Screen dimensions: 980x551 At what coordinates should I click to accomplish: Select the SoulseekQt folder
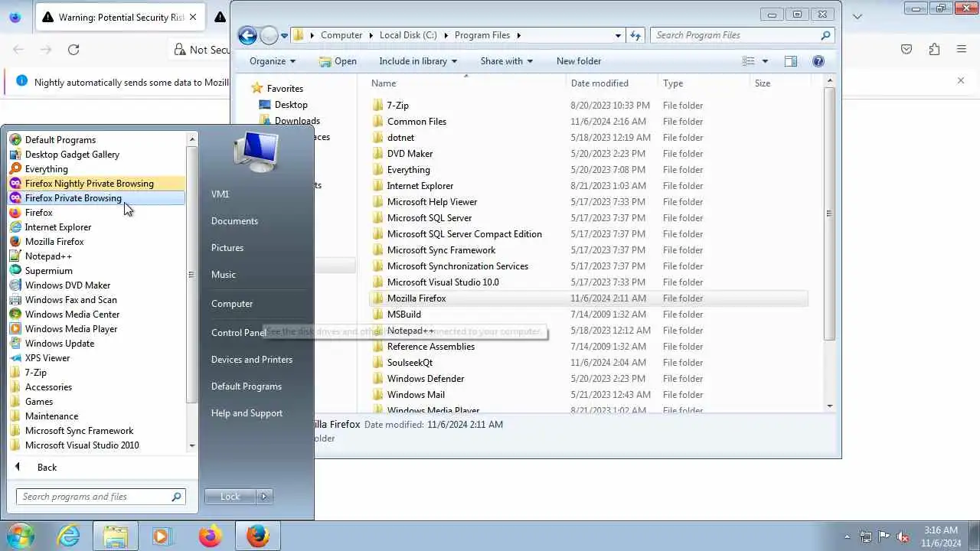[x=588, y=363]
